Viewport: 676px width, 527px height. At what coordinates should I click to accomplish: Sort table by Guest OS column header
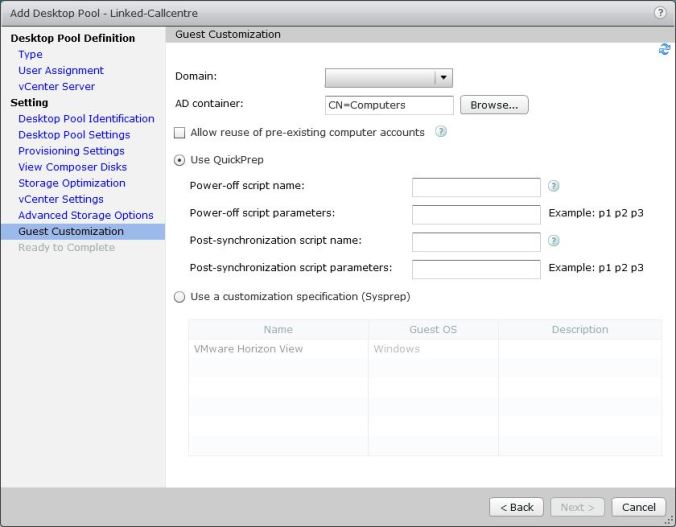click(432, 329)
